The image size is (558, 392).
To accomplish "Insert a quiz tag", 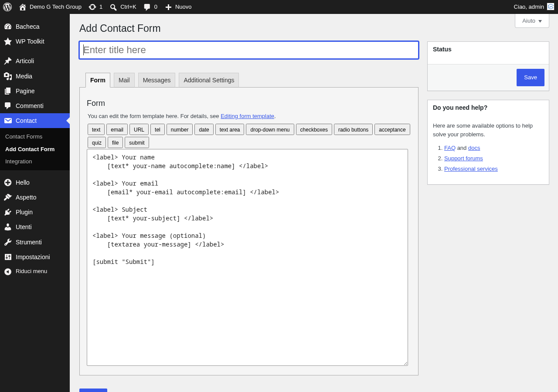I will pyautogui.click(x=97, y=142).
